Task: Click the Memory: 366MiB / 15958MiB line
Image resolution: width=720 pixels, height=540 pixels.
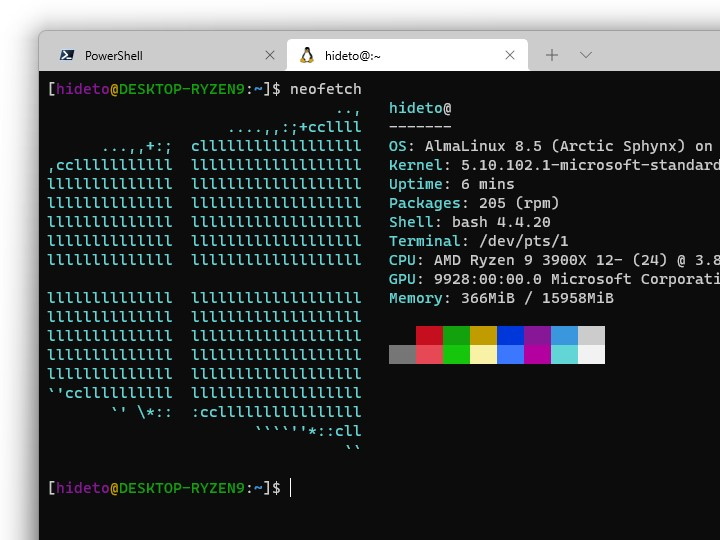Action: (x=501, y=298)
